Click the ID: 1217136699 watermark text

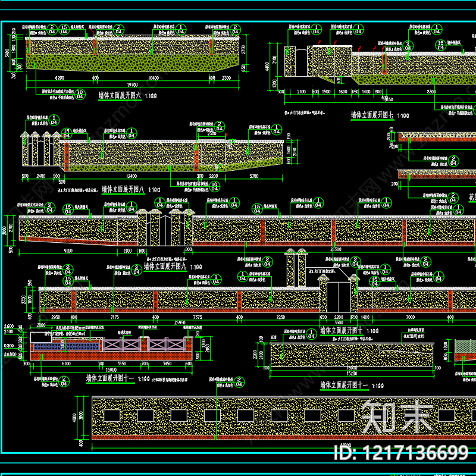click(400, 453)
